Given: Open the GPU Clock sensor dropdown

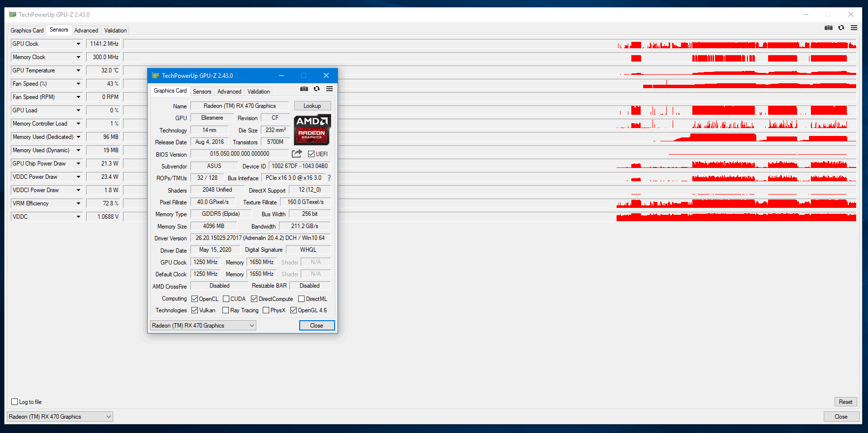Looking at the screenshot, I should tap(78, 44).
